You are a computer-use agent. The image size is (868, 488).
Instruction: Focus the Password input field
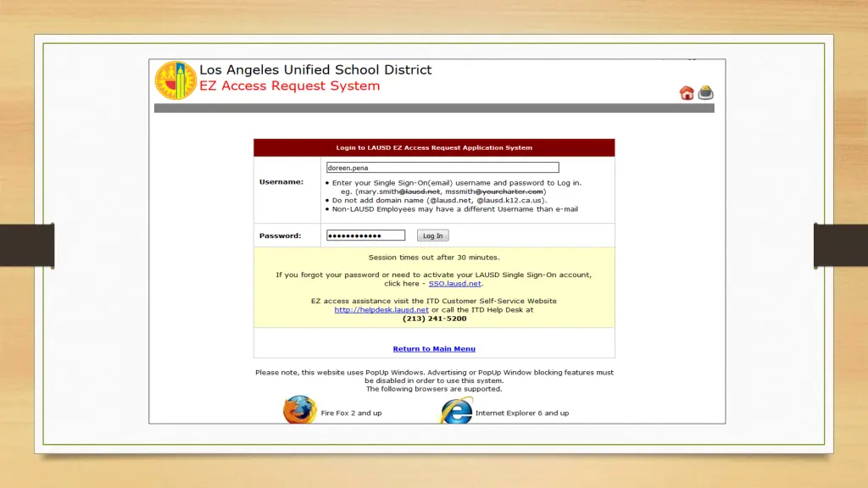tap(365, 236)
